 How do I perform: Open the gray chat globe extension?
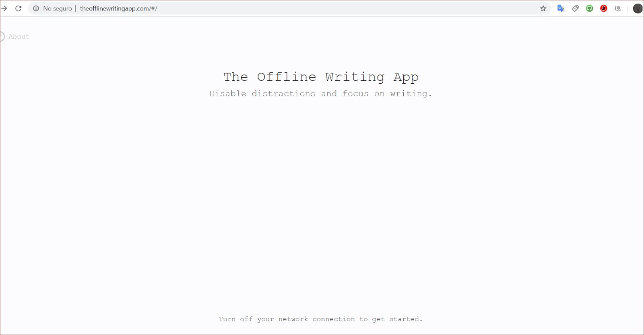pos(618,8)
